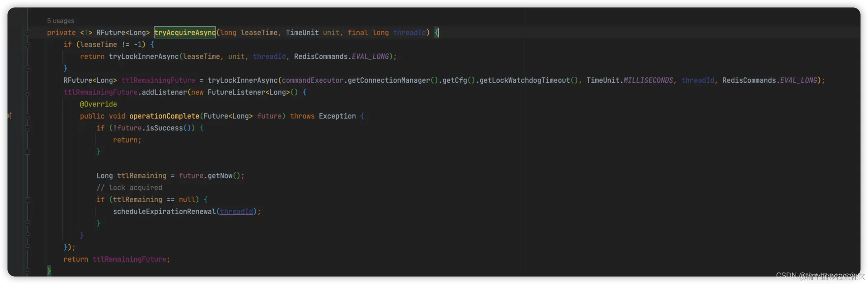Viewport: 868px width, 284px height.
Task: Click the '// lock acquired' comment
Action: pyautogui.click(x=129, y=188)
